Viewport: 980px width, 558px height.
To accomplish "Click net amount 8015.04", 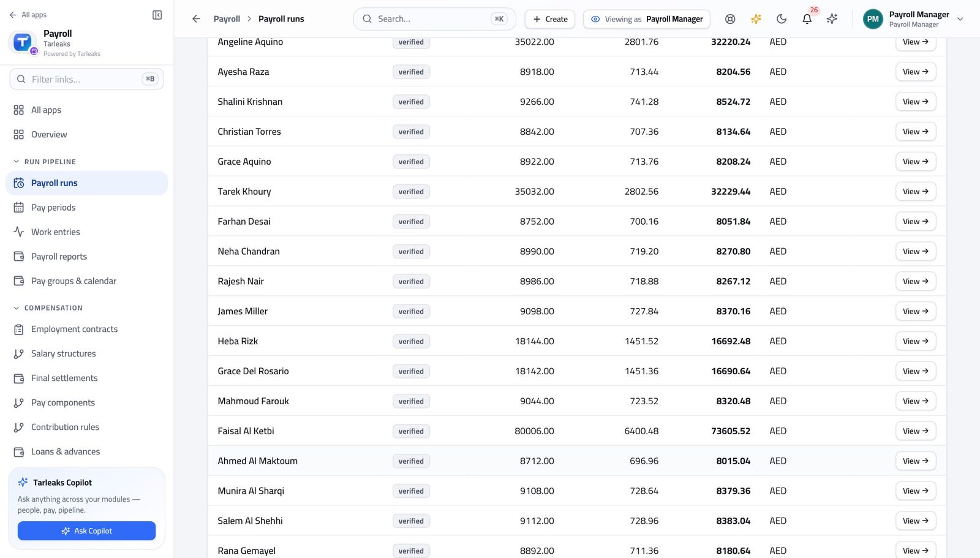I will [x=733, y=461].
